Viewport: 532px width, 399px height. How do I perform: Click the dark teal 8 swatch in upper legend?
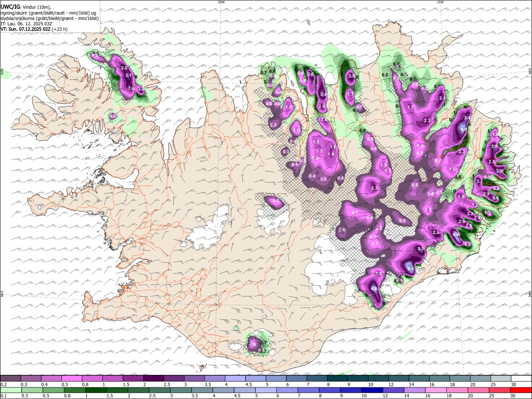point(337,378)
